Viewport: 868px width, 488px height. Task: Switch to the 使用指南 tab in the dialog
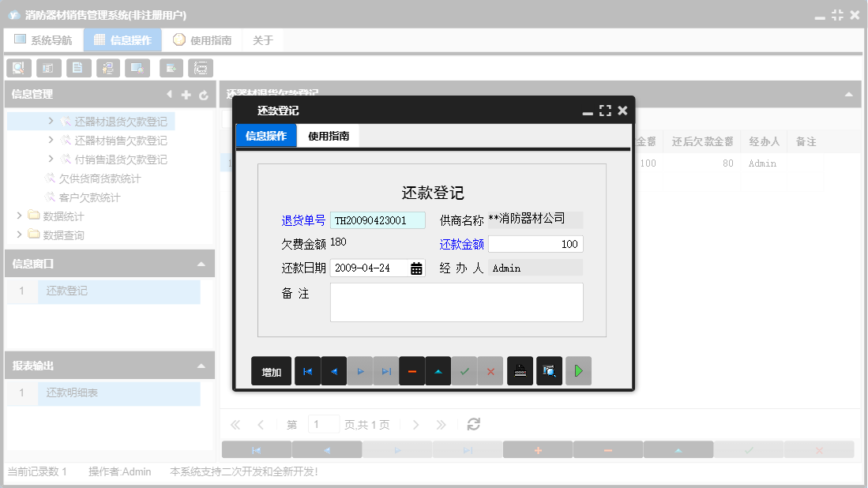(x=327, y=135)
